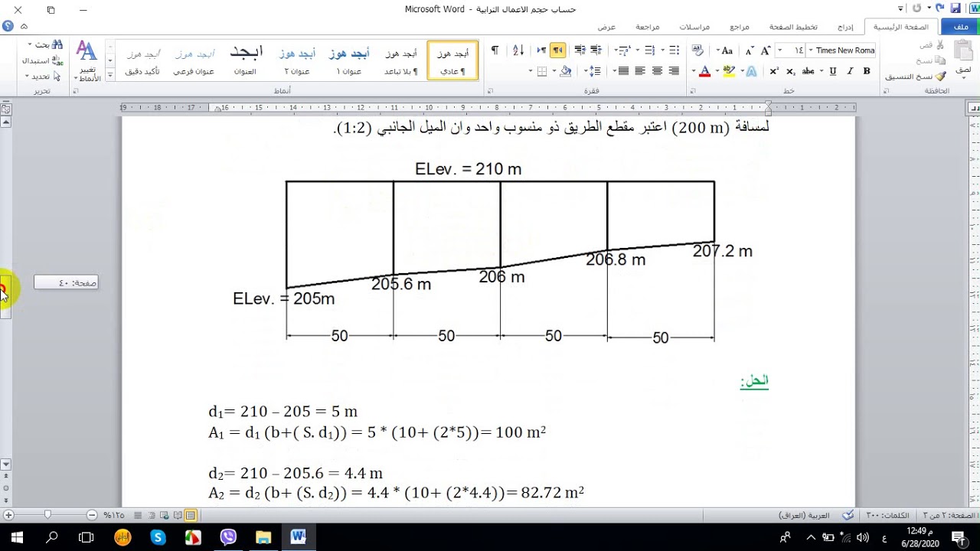Click the Paste (لصق) icon
Screen dimensions: 980x551
(x=962, y=51)
